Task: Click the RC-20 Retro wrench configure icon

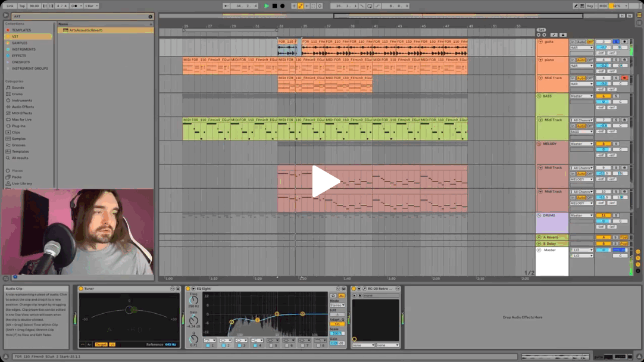Action: click(364, 289)
